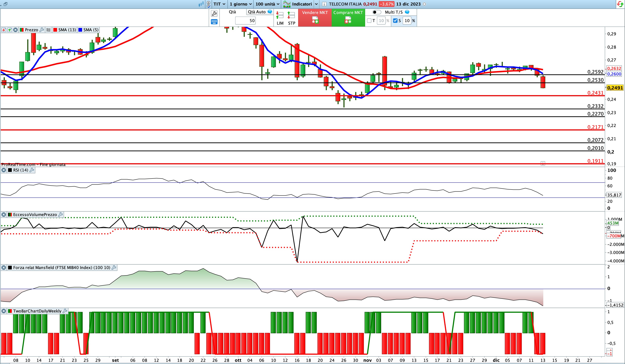Image resolution: width=625 pixels, height=364 pixels.
Task: Open Prezzo settings wrench
Action: click(x=42, y=30)
